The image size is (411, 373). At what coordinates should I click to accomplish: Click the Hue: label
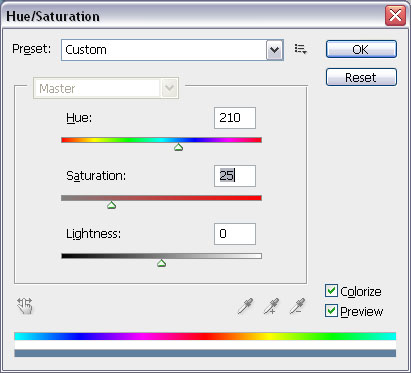tap(79, 118)
